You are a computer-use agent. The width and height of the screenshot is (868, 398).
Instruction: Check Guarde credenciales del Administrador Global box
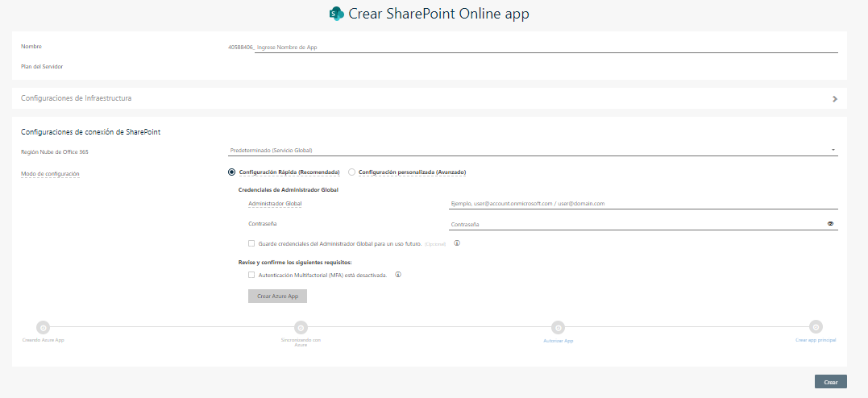(x=251, y=243)
